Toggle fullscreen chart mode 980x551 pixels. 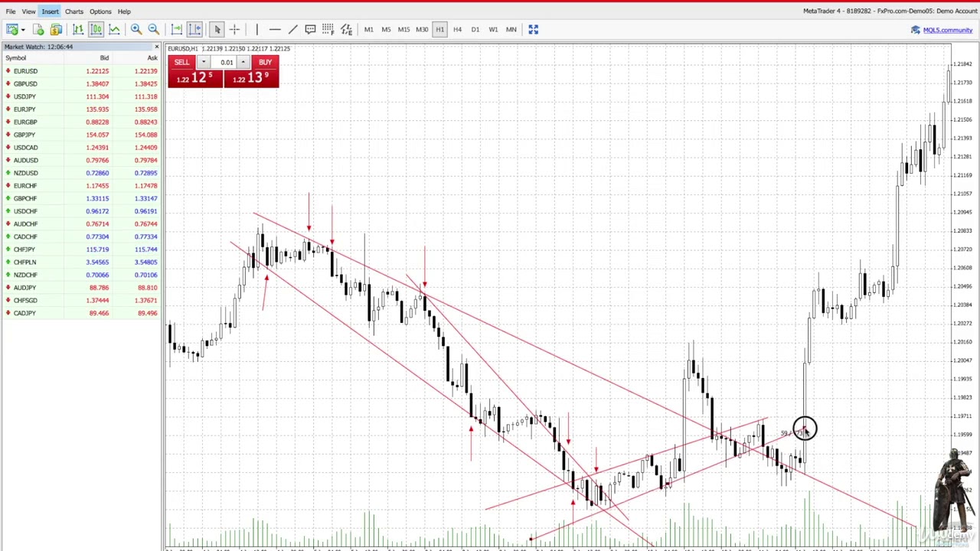coord(533,29)
